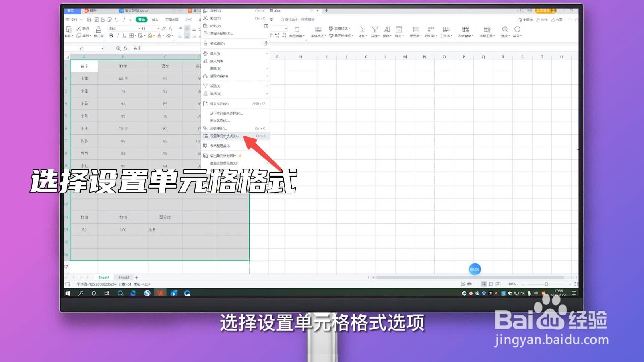
Task: Click the eraser clear-format icon
Action: pyautogui.click(x=169, y=36)
